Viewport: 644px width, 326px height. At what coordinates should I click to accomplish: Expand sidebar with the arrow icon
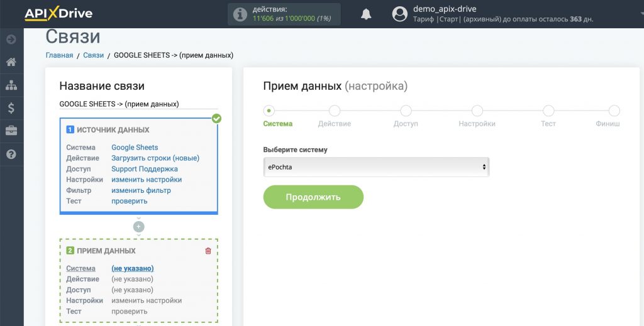point(11,39)
